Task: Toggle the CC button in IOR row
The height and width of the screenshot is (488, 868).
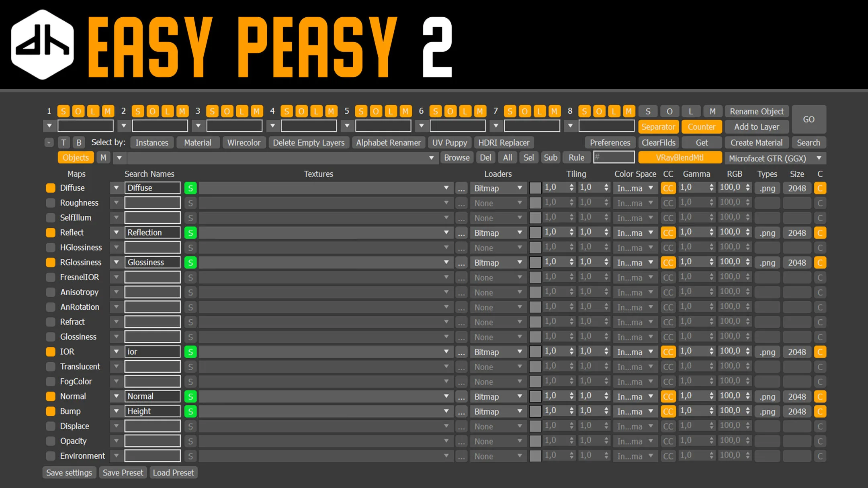Action: (x=668, y=352)
